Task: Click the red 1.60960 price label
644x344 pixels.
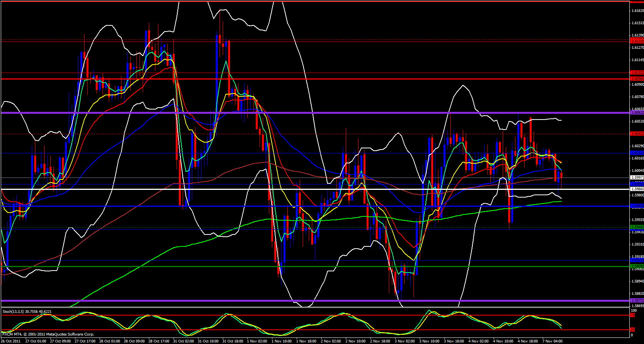Action: coord(637,79)
